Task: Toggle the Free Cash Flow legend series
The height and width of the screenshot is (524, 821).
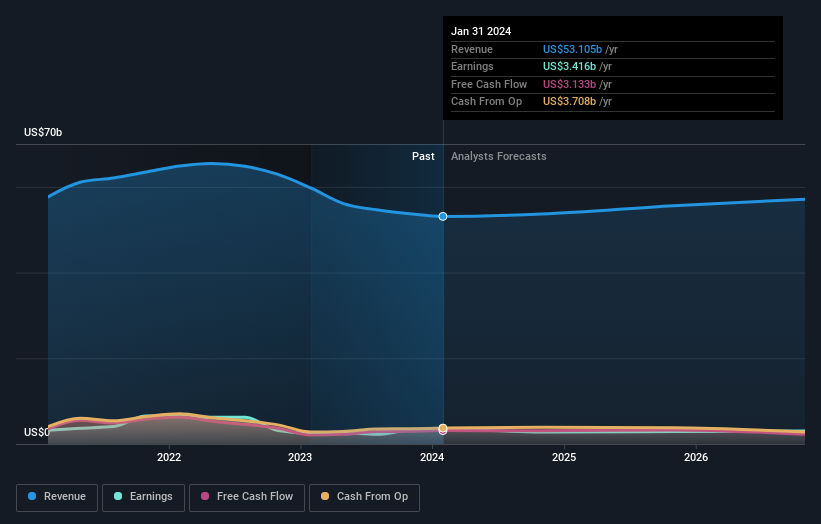Action: (x=247, y=497)
